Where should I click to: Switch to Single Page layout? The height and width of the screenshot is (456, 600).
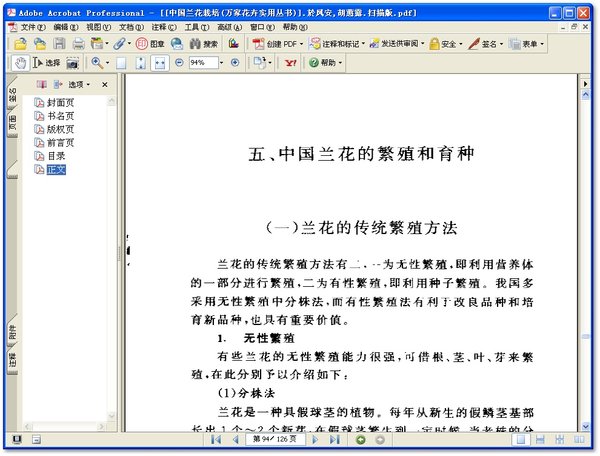coord(521,440)
